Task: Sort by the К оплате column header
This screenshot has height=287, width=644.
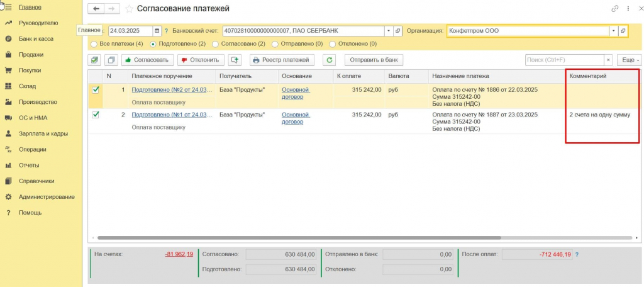Action: pyautogui.click(x=359, y=76)
